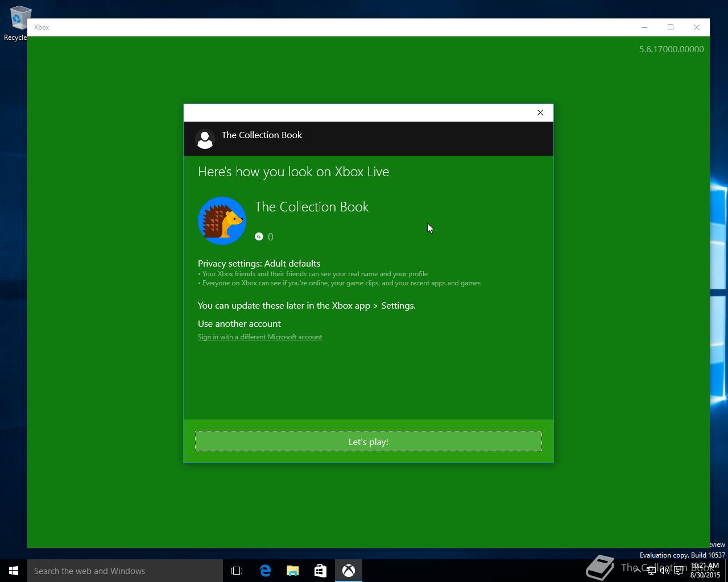728x582 pixels.
Task: Click the version number 5.6.17000.00000
Action: [x=672, y=49]
